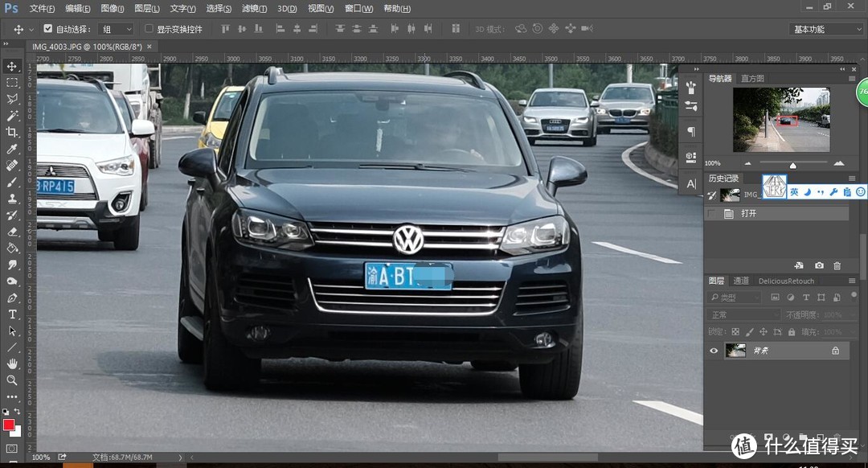This screenshot has height=468, width=868.
Task: Select the Move tool in the toolbox
Action: point(11,67)
